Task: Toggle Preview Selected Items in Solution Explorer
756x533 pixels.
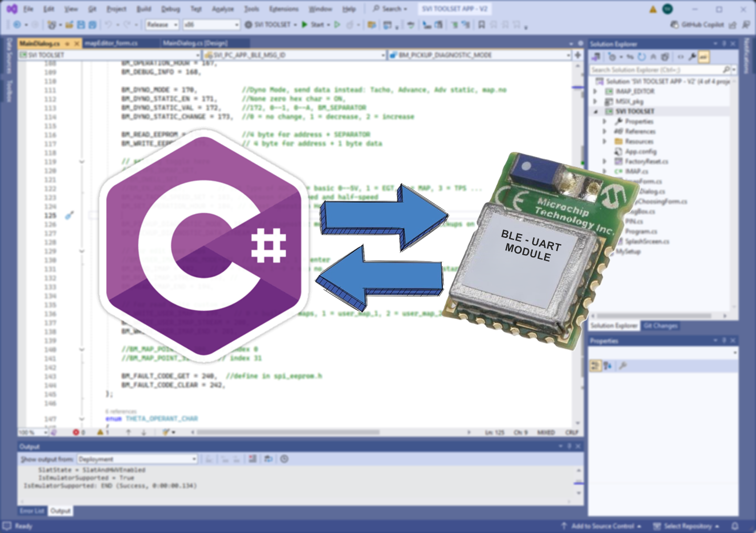Action: click(x=704, y=57)
